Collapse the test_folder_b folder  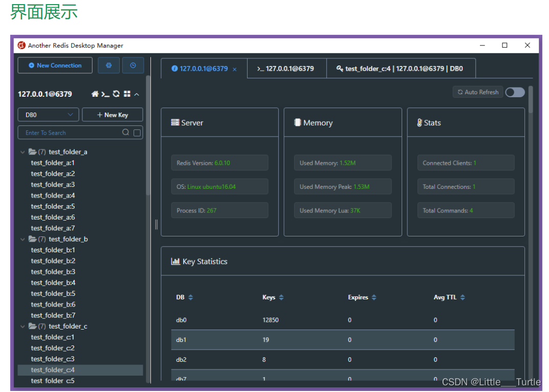(23, 239)
